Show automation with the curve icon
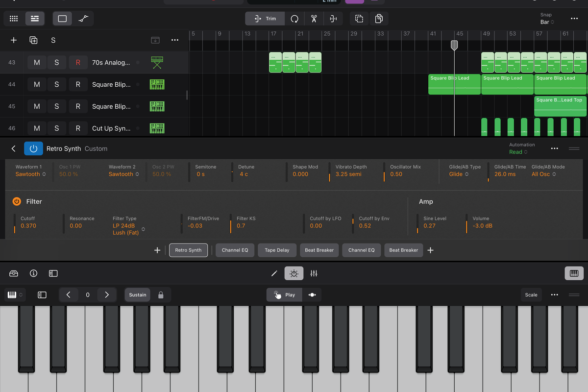The image size is (588, 392). coord(84,18)
